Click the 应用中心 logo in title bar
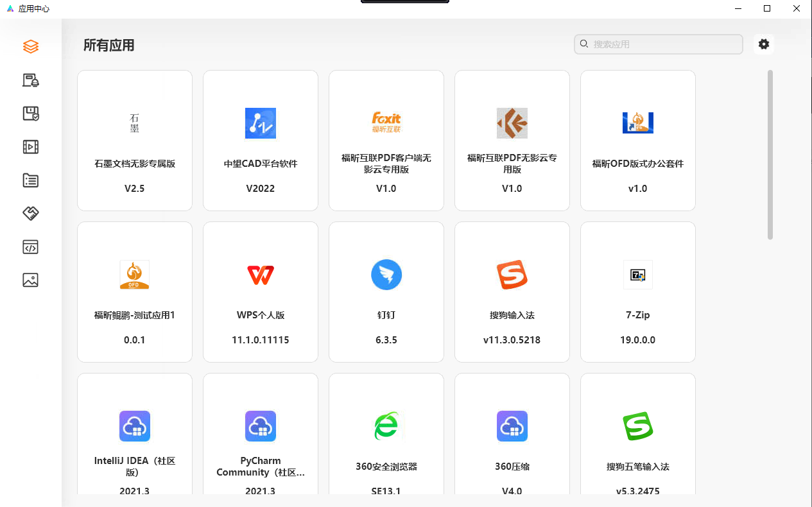The height and width of the screenshot is (507, 812). tap(10, 9)
